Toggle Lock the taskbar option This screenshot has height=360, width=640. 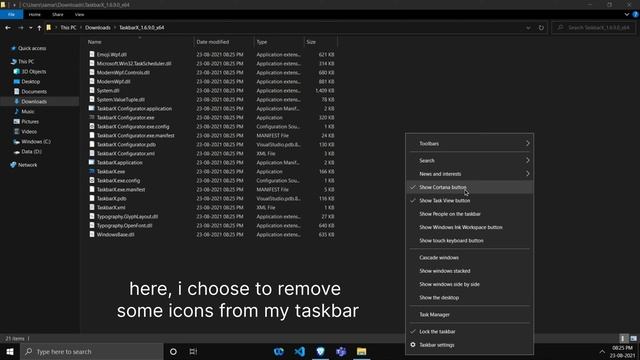pyautogui.click(x=470, y=331)
